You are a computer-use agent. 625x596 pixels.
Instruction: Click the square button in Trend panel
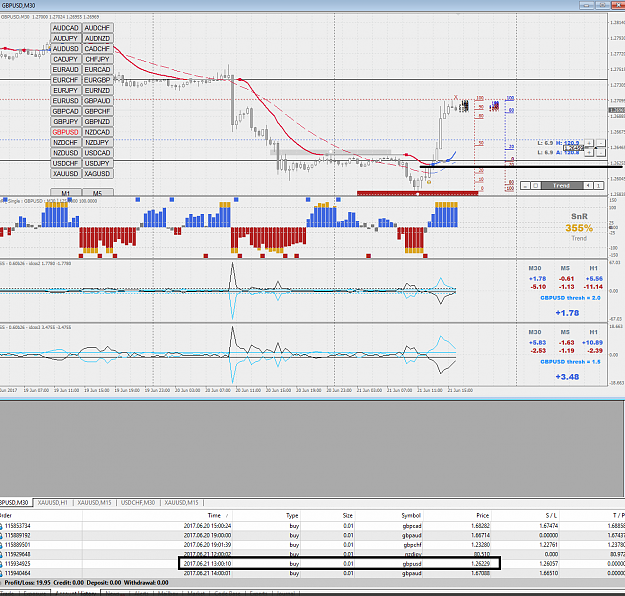coord(536,185)
